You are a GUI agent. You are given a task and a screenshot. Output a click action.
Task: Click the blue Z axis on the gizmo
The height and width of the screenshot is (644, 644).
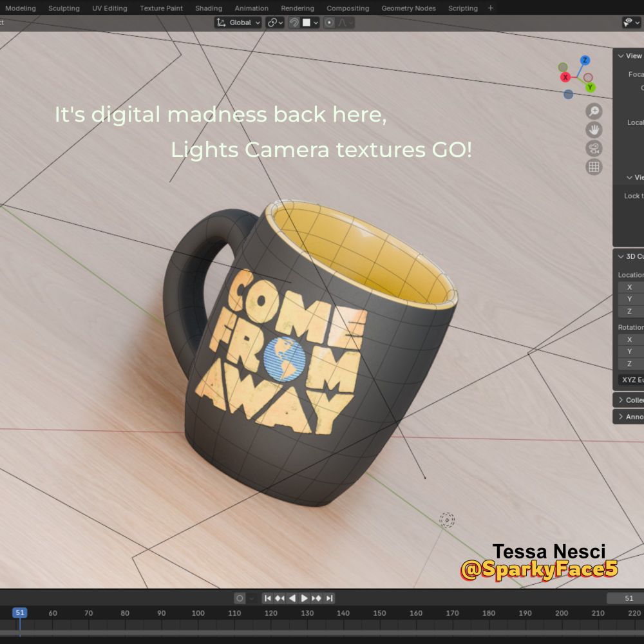coord(585,61)
